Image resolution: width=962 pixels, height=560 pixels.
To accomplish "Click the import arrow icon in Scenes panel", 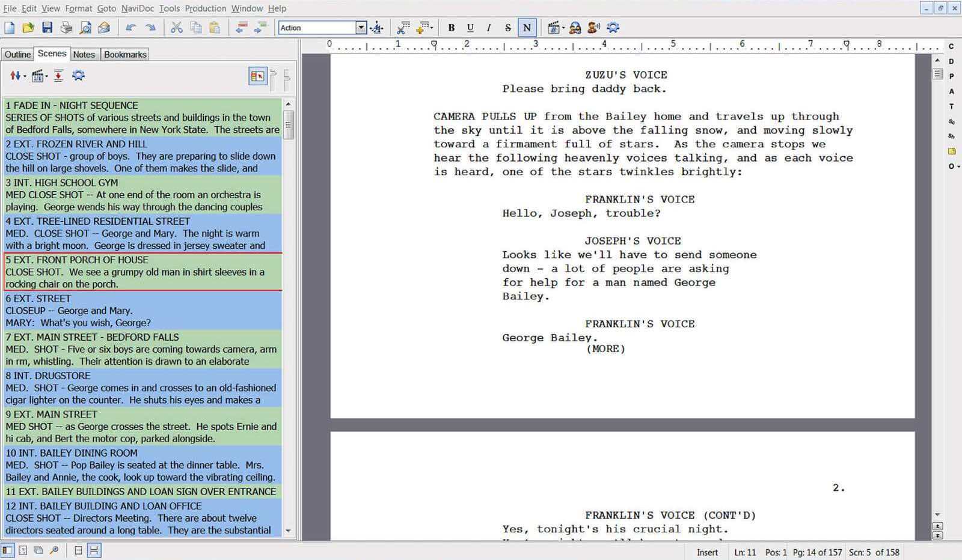I will tap(58, 76).
